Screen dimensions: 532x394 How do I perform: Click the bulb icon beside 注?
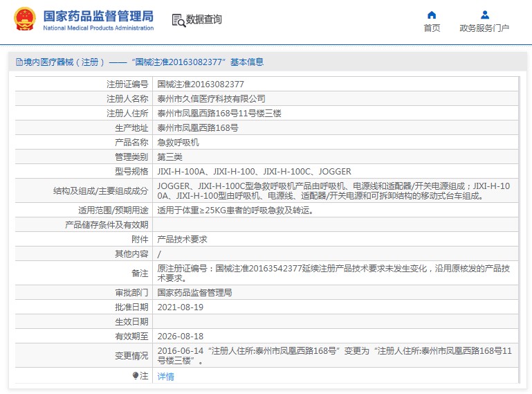pyautogui.click(x=136, y=375)
